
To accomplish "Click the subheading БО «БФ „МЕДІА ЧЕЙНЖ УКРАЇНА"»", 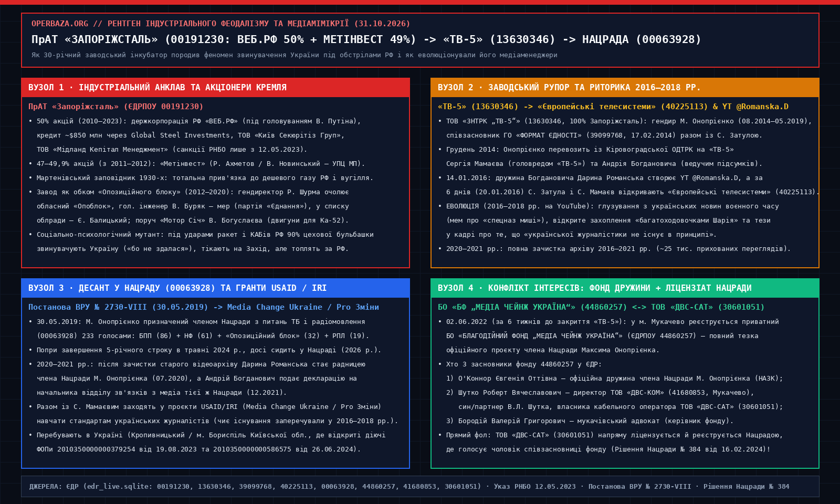I will click(601, 307).
